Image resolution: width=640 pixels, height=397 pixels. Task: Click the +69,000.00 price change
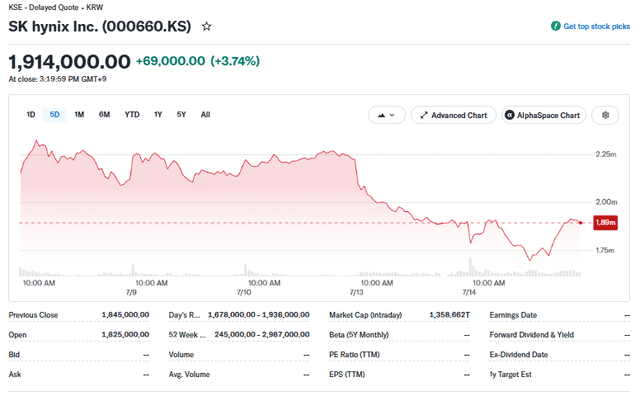(171, 61)
